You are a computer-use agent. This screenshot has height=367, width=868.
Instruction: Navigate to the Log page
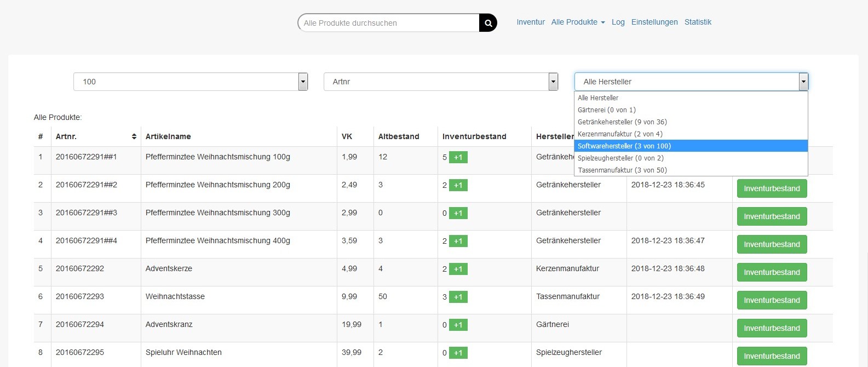[618, 22]
